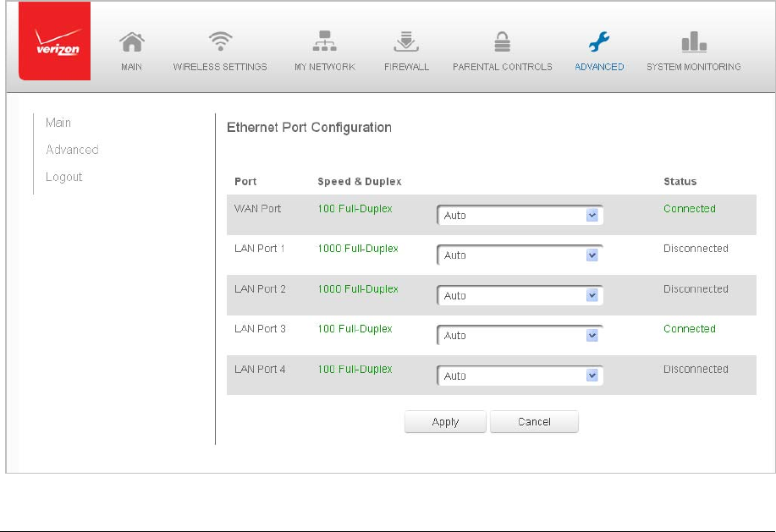Apply the Ethernet port settings
This screenshot has width=776, height=532.
click(x=445, y=422)
